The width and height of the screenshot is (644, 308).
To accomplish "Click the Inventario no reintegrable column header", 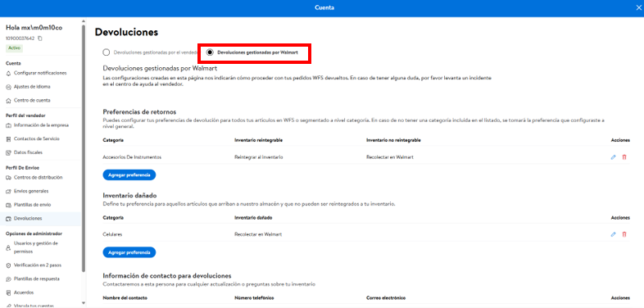I will click(393, 140).
